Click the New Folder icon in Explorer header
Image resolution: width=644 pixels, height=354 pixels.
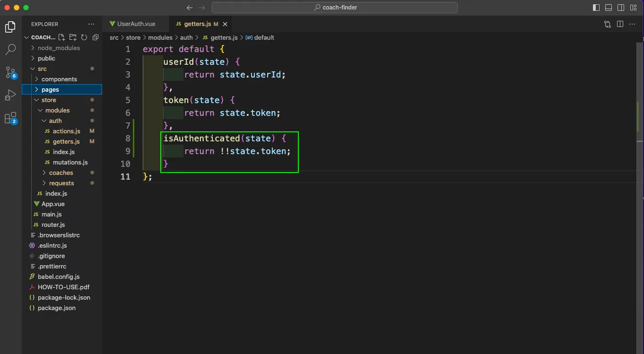coord(73,37)
